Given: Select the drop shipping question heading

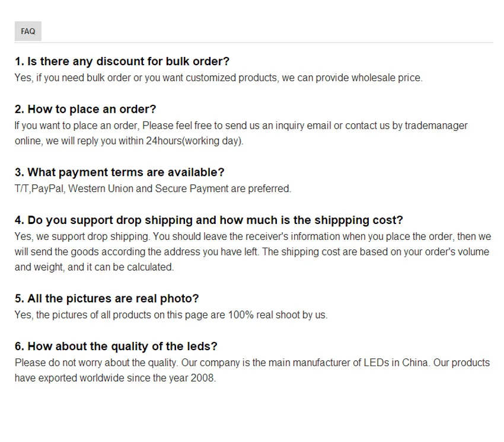Looking at the screenshot, I should coord(209,220).
